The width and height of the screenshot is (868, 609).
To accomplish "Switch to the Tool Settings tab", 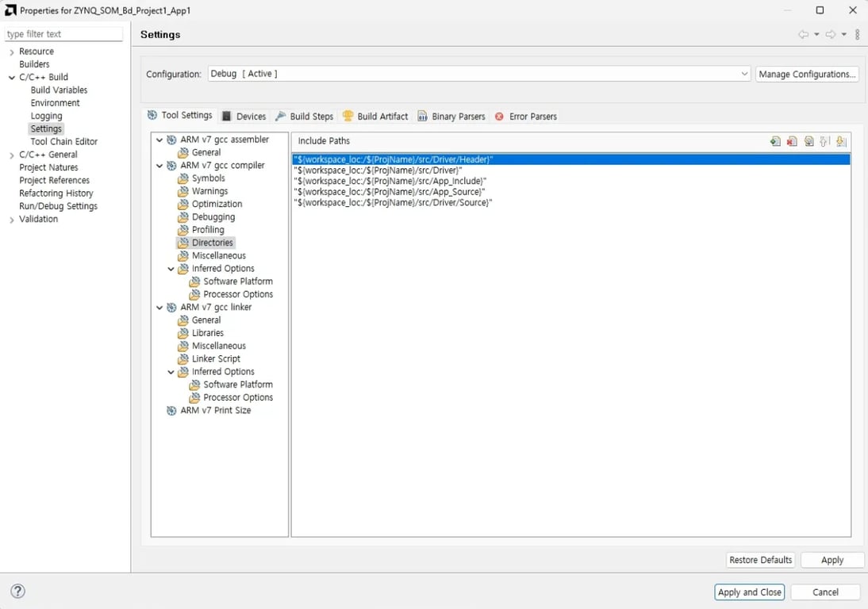I will click(x=180, y=115).
